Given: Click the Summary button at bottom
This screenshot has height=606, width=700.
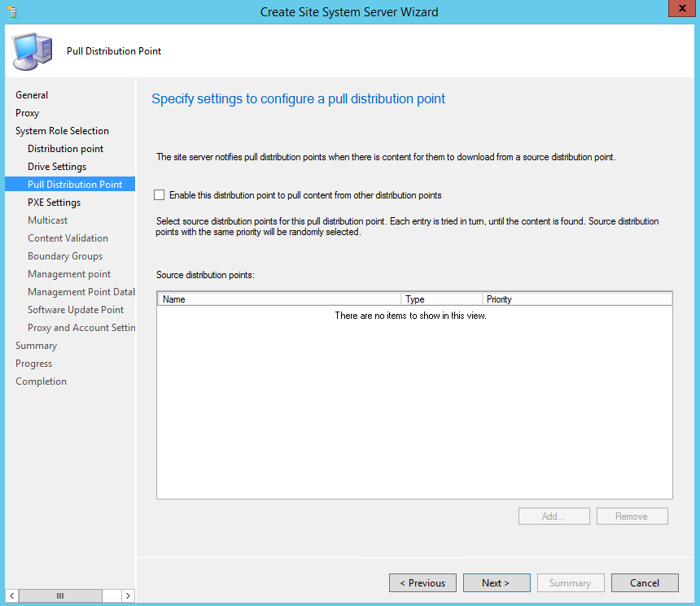Looking at the screenshot, I should tap(571, 582).
